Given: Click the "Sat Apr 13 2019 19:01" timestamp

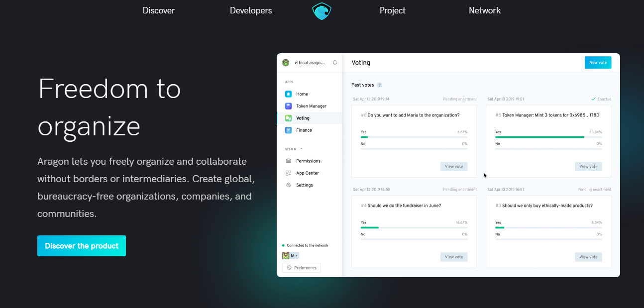Looking at the screenshot, I should [x=505, y=99].
